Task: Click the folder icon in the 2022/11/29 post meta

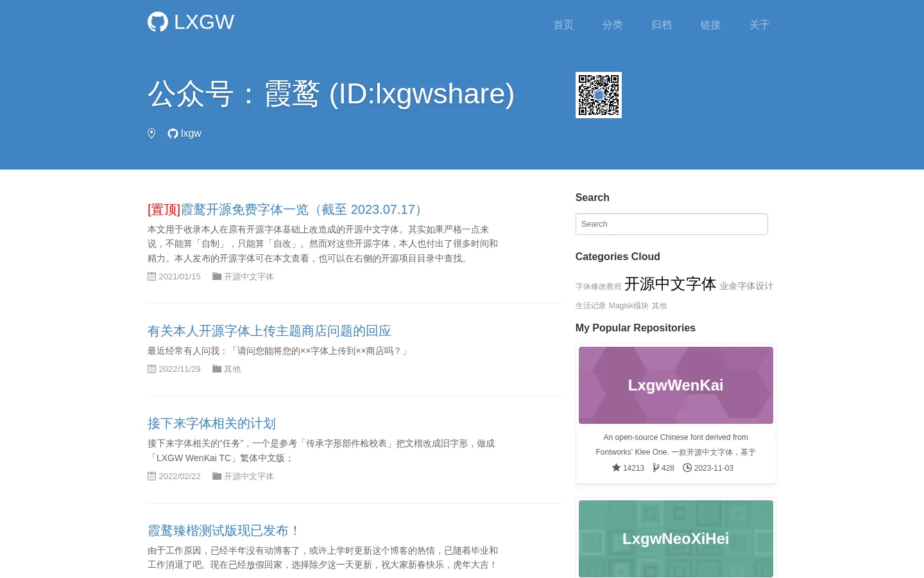Action: [x=217, y=369]
